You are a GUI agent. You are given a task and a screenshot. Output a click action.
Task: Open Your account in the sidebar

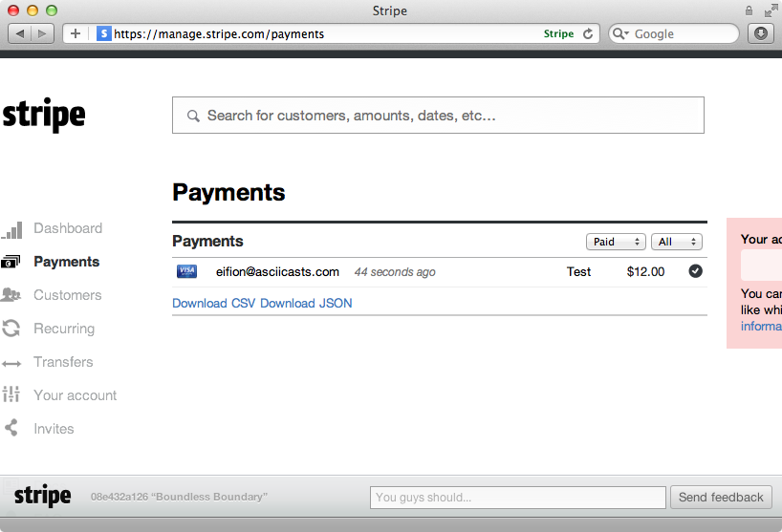tap(75, 395)
